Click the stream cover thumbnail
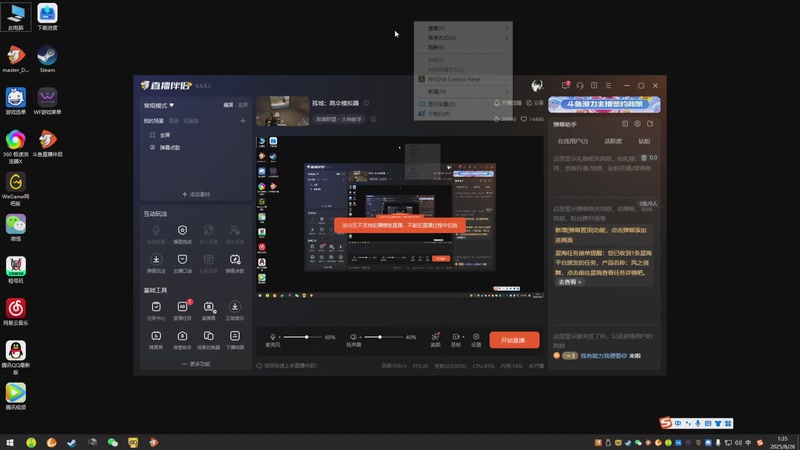Viewport: 800px width, 450px height. click(283, 111)
